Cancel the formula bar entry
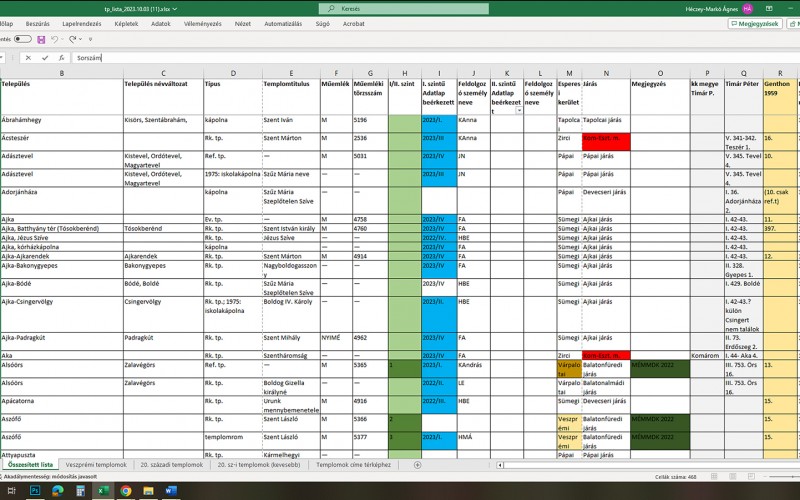800x500 pixels. pos(28,58)
